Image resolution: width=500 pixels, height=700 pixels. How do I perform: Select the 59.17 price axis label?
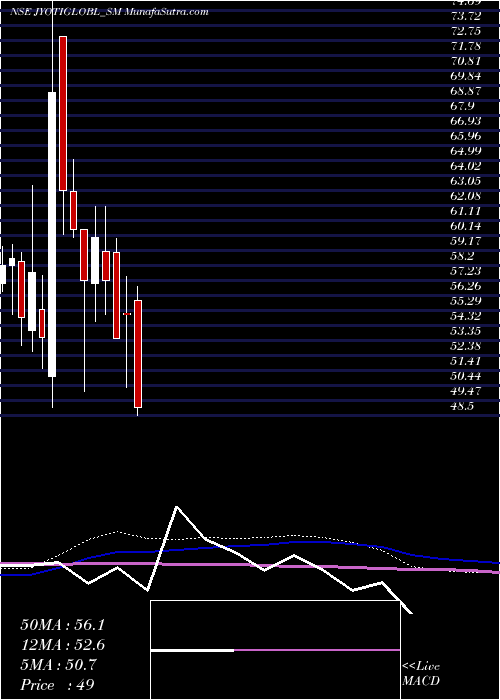click(x=466, y=241)
